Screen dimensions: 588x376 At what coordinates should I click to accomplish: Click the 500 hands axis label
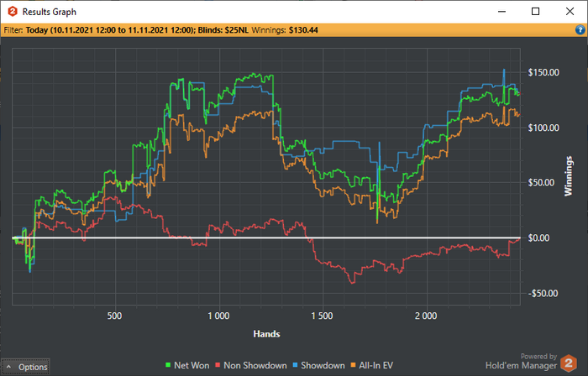pyautogui.click(x=114, y=316)
